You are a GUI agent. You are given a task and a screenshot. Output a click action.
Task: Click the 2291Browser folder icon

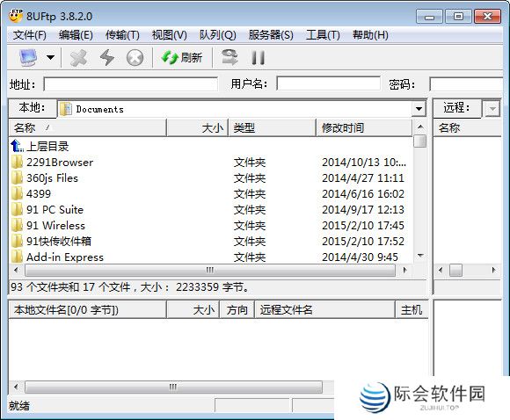click(x=17, y=163)
